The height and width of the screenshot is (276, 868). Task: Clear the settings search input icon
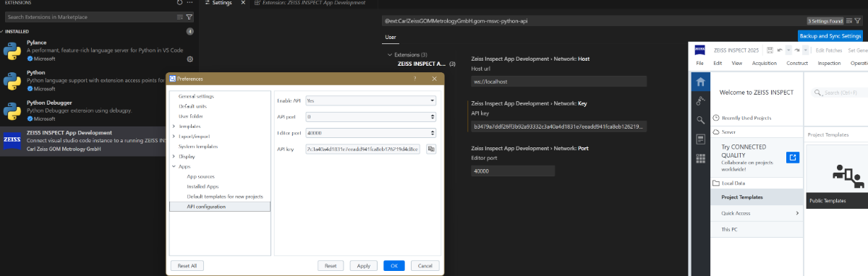pyautogui.click(x=849, y=21)
